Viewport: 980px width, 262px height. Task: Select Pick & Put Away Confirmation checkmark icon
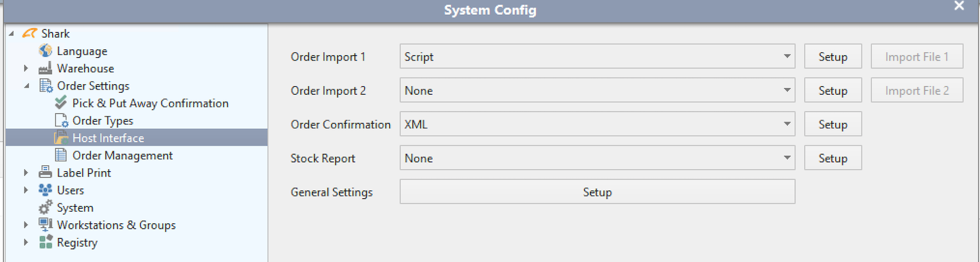pyautogui.click(x=61, y=103)
